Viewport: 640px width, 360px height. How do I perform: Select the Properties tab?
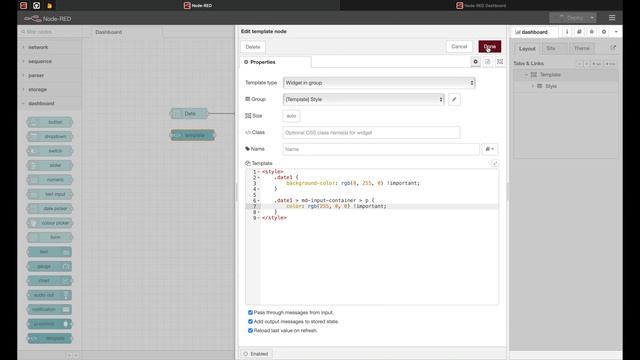pyautogui.click(x=275, y=62)
